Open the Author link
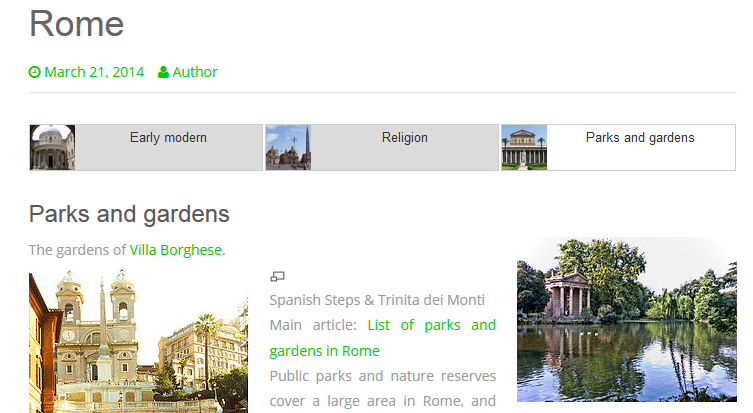 195,72
